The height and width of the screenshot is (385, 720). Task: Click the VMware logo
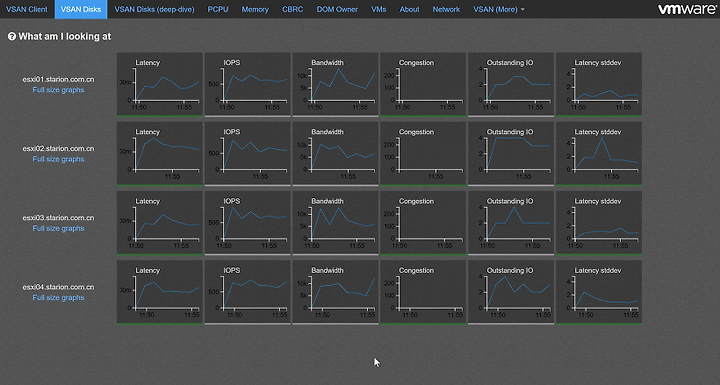(687, 9)
